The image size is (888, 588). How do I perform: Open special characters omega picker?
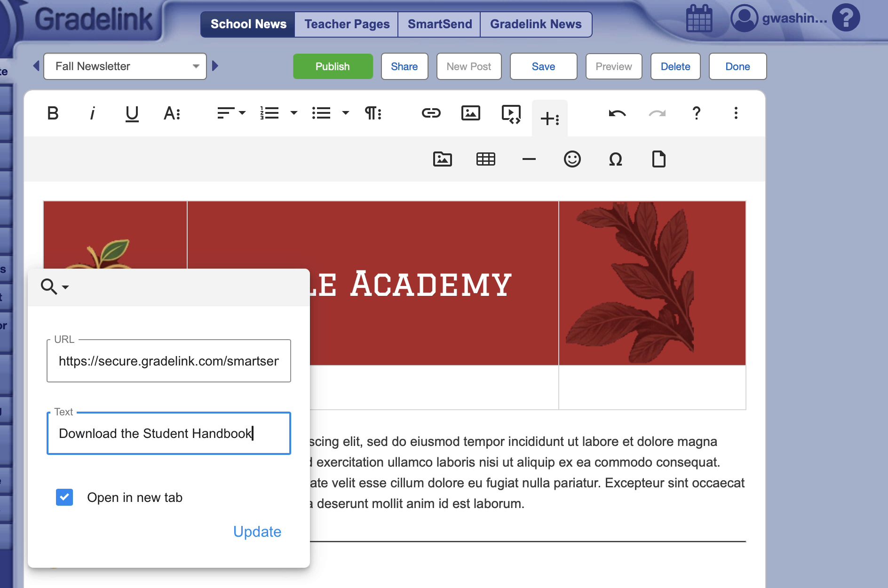click(x=616, y=159)
